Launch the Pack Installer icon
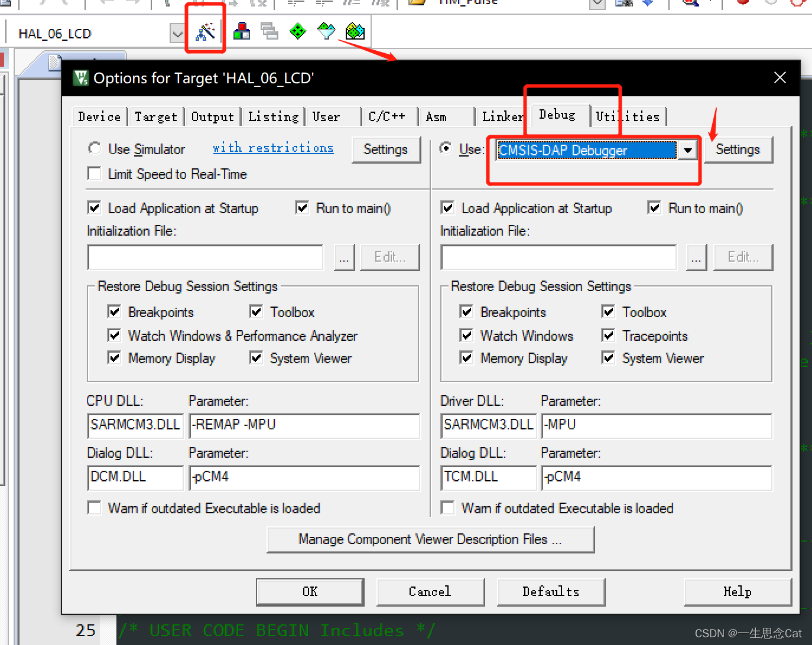Screen dimensions: 812x645 point(355,31)
